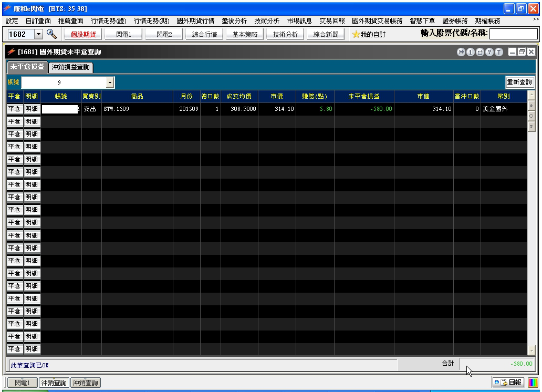
Task: Click the 美金國外 currency cell
Action: coord(504,109)
